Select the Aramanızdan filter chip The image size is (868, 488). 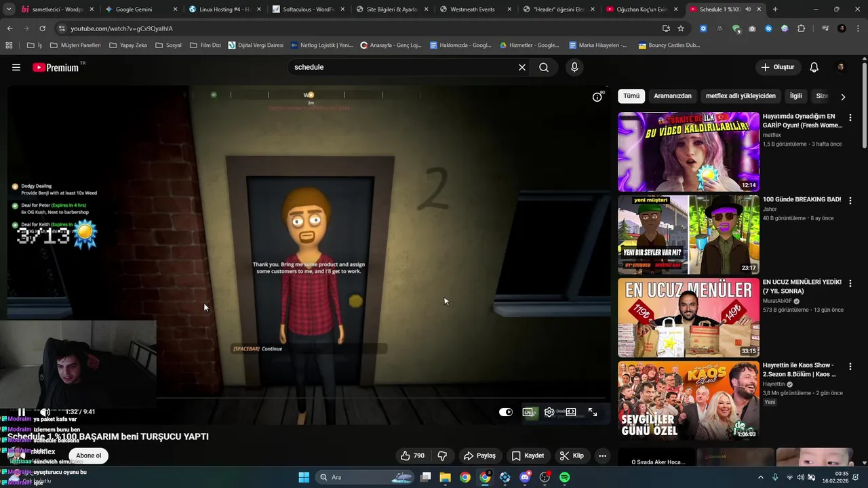(673, 96)
